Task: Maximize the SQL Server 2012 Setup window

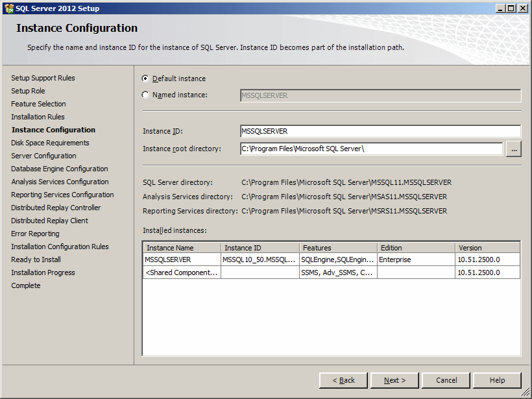Action: 511,8
